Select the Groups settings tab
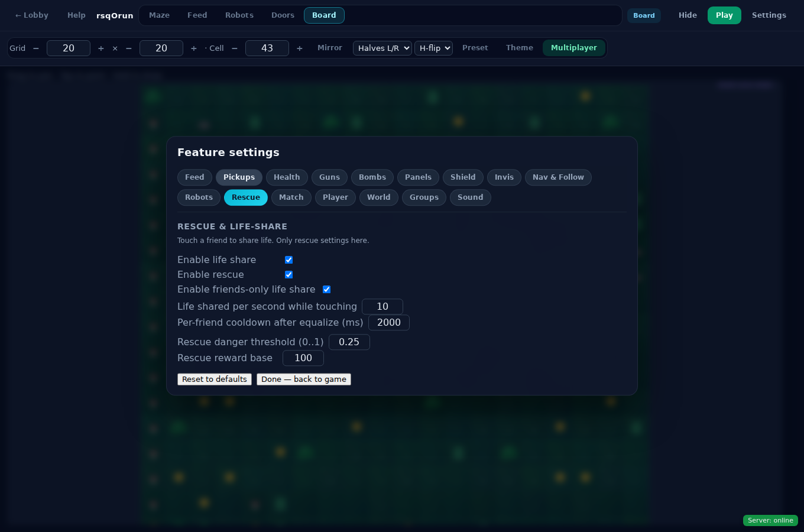This screenshot has width=804, height=532. [x=424, y=197]
